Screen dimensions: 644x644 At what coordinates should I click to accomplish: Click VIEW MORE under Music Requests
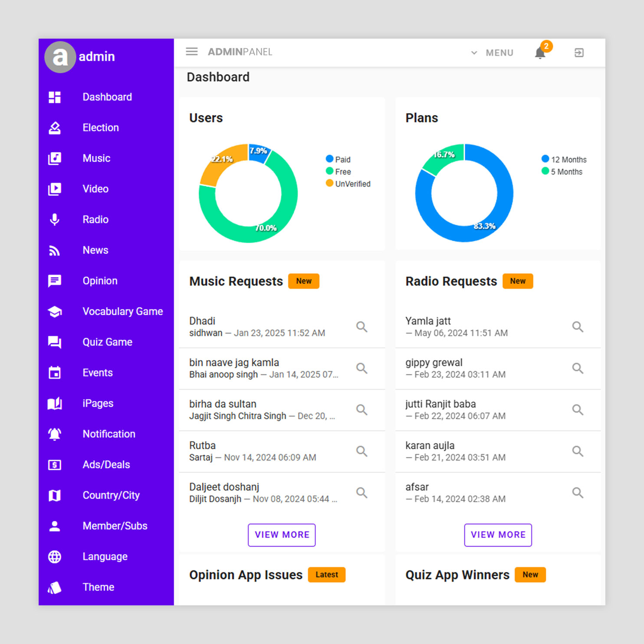point(282,535)
